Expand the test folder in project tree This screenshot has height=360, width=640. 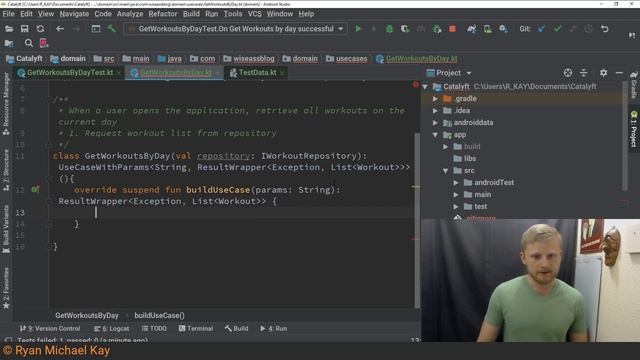tap(456, 207)
